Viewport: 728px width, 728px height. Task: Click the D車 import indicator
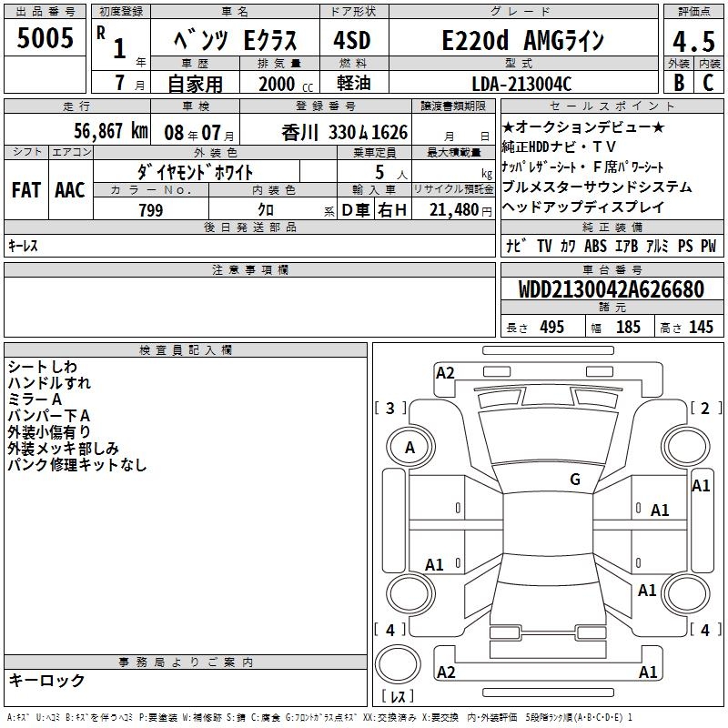coord(356,210)
